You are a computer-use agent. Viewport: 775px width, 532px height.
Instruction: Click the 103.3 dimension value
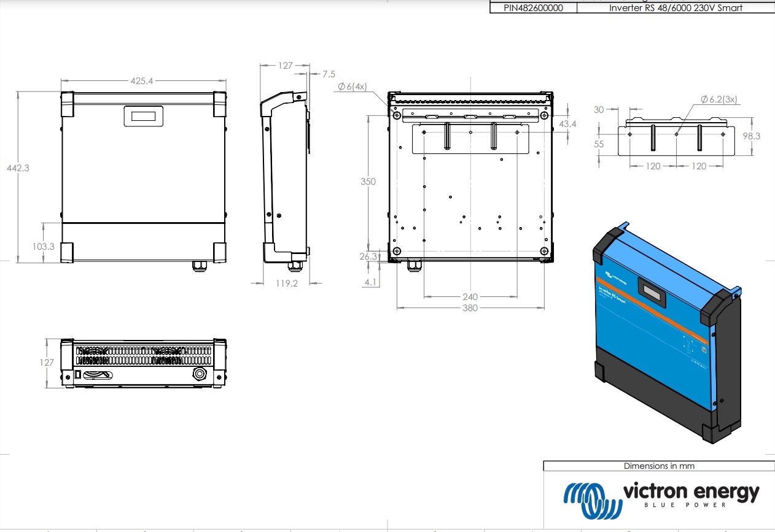click(43, 246)
